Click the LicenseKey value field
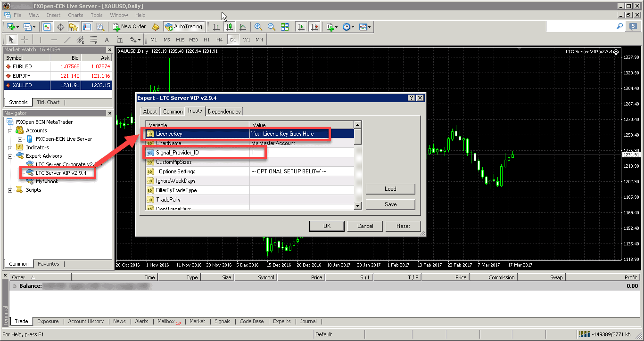Viewport: 644px width, 341px height. click(x=302, y=134)
